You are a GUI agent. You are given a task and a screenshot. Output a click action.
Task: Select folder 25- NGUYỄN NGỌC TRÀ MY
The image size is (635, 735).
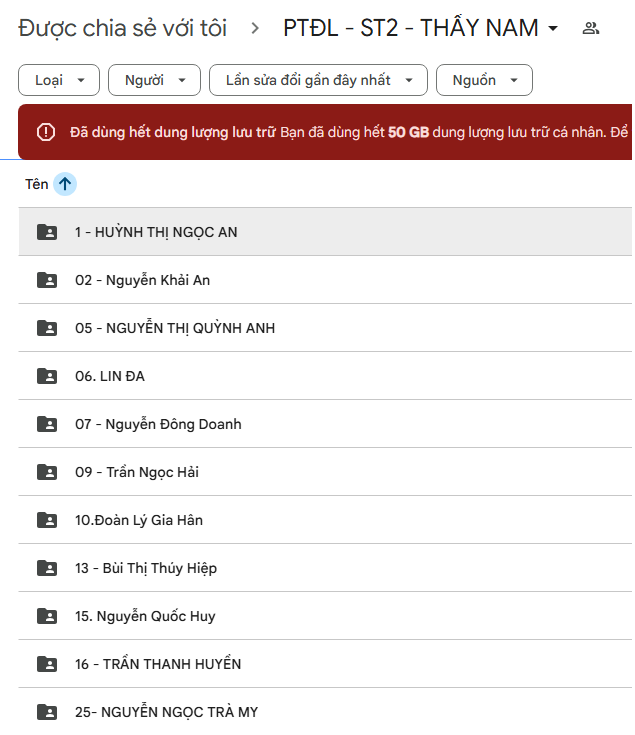click(166, 712)
